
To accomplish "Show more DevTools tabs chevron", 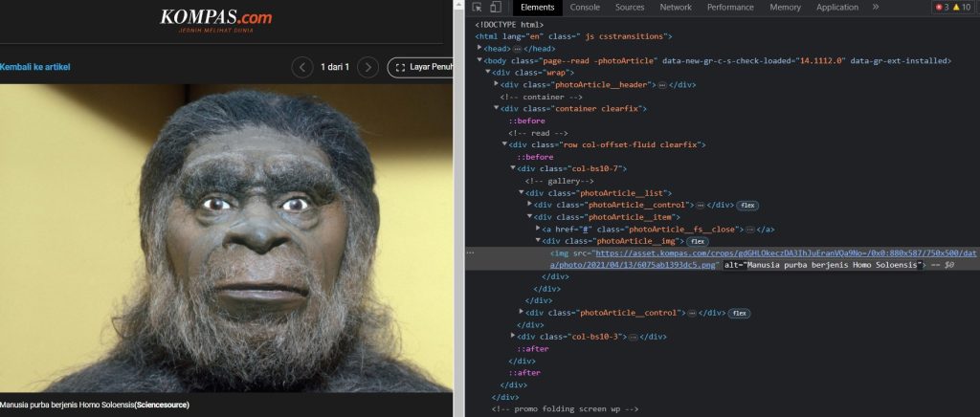I will (x=876, y=7).
